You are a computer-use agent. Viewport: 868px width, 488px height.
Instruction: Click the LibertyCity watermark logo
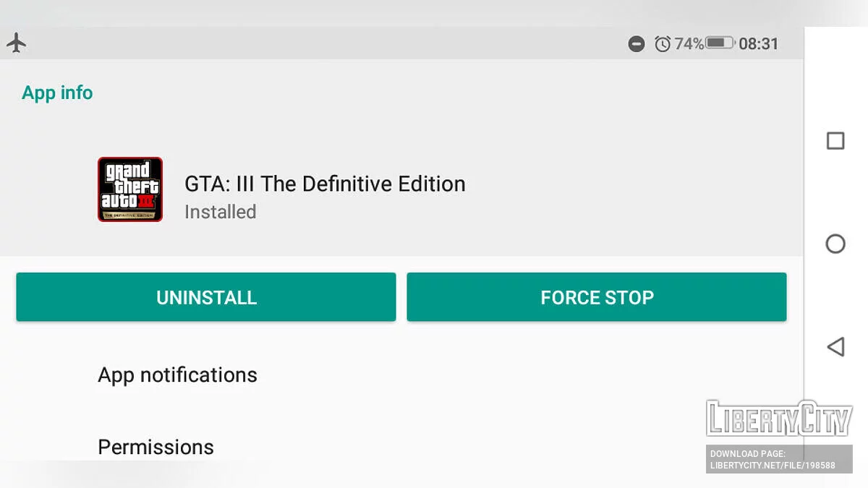pyautogui.click(x=779, y=419)
